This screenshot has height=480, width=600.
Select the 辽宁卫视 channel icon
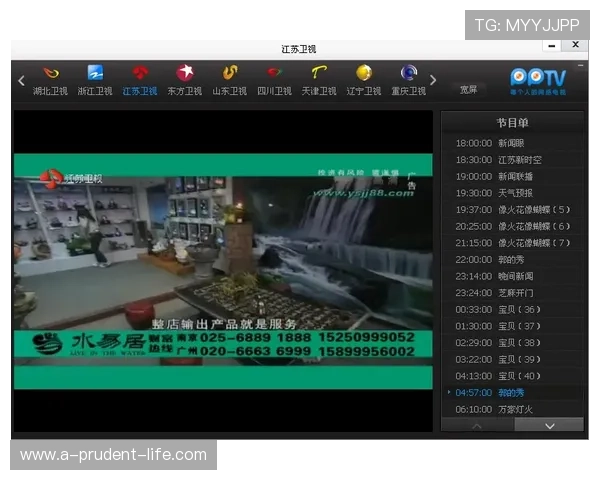tap(364, 73)
